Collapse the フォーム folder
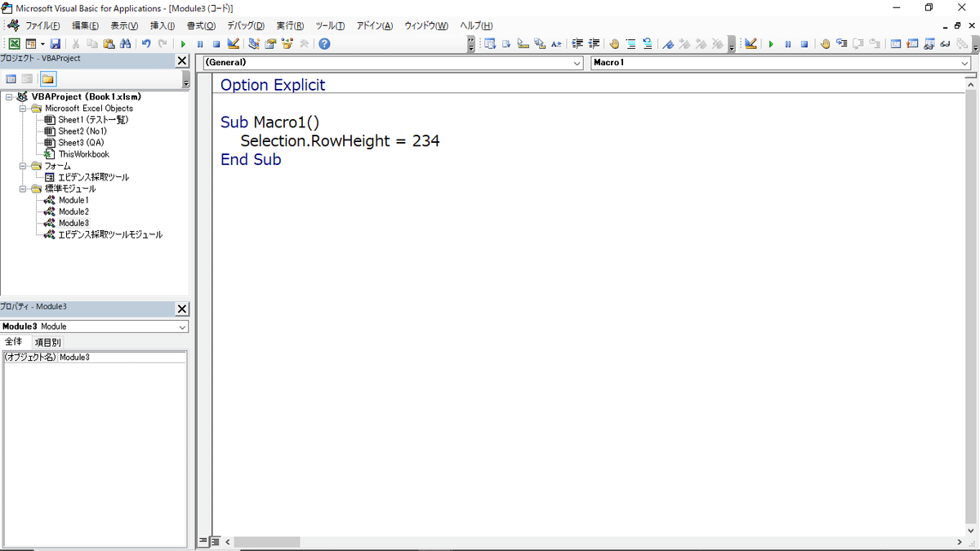The height and width of the screenshot is (551, 980). (x=22, y=166)
